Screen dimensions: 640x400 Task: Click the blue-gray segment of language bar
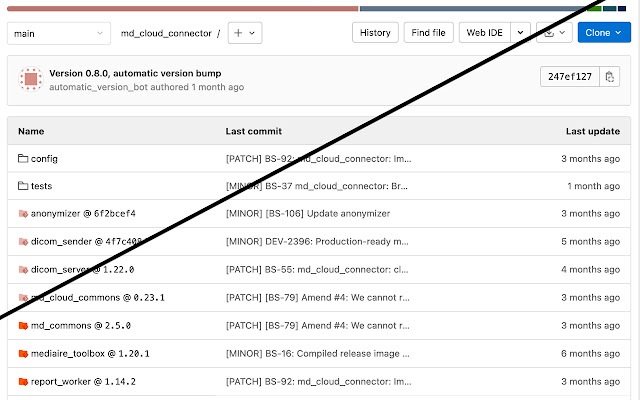click(473, 9)
